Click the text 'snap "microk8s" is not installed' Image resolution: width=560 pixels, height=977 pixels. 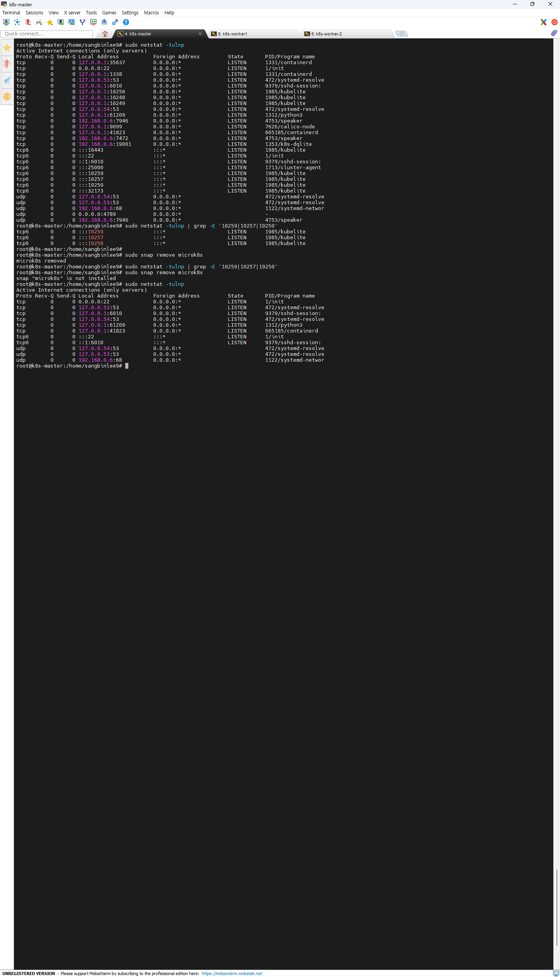point(66,278)
